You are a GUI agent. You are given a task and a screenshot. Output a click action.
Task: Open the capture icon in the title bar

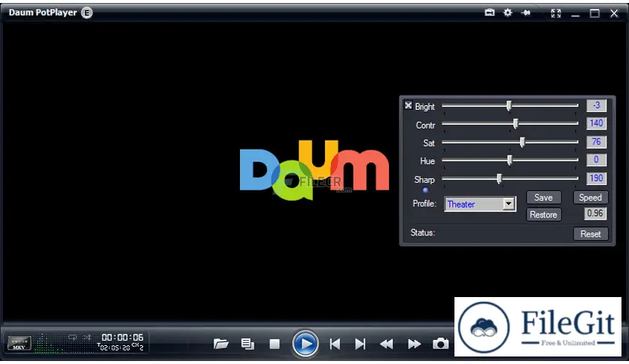[x=489, y=13]
